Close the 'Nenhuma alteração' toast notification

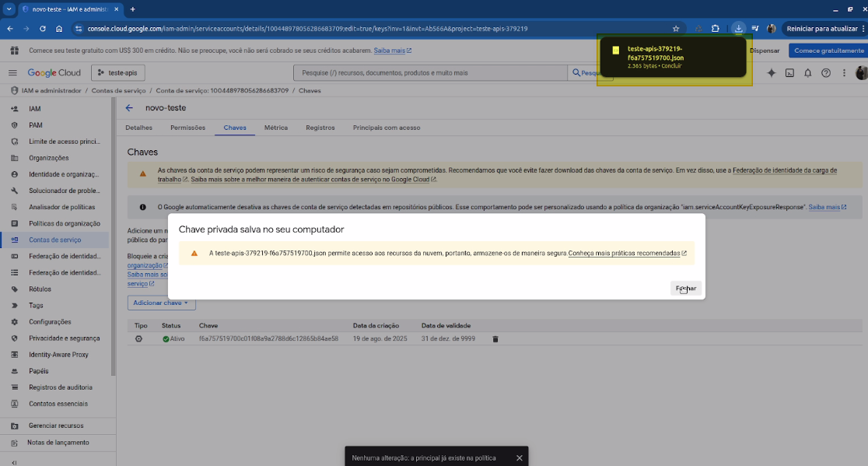(520, 457)
